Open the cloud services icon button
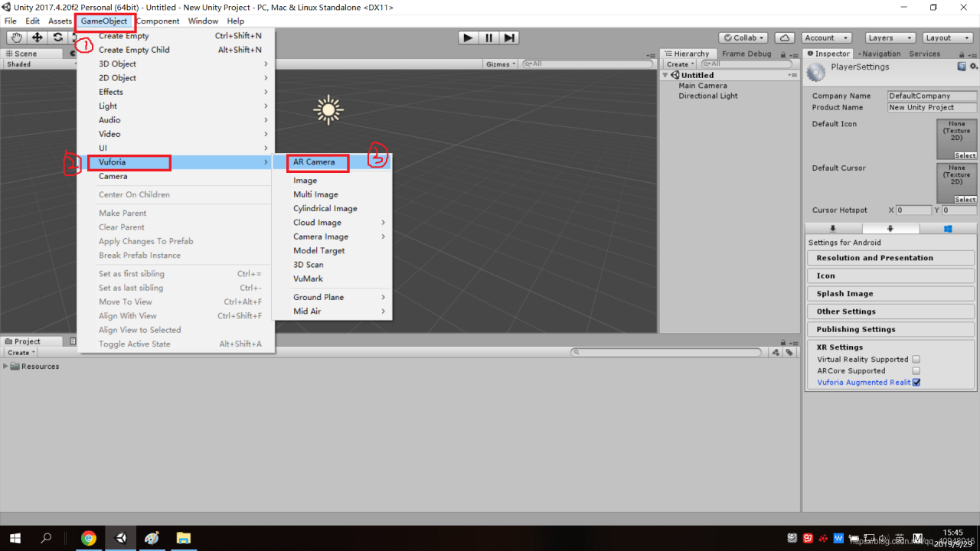Image resolution: width=980 pixels, height=551 pixels. click(x=784, y=37)
